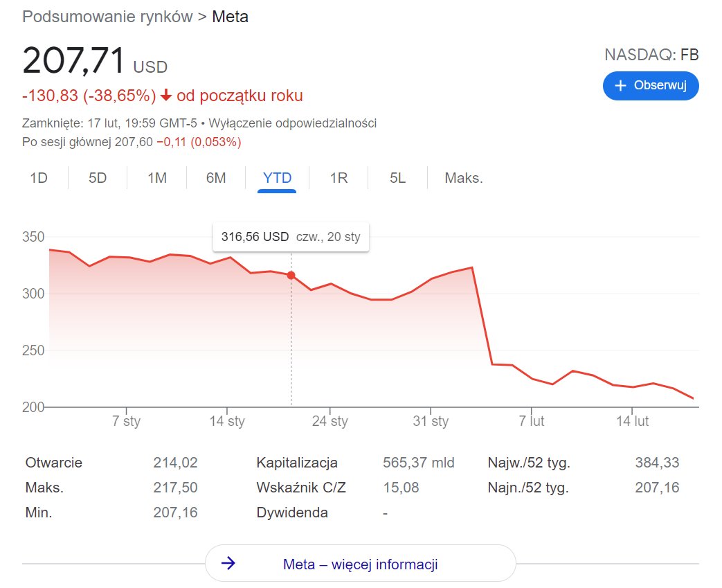Click the arrow icon beside Meta więcej informacji
722x588 pixels.
228,563
